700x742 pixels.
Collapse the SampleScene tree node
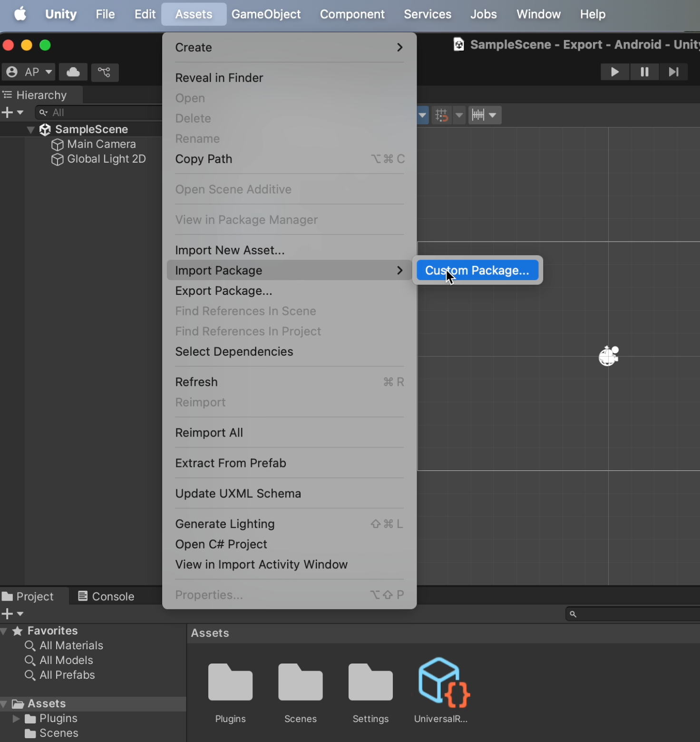(30, 129)
